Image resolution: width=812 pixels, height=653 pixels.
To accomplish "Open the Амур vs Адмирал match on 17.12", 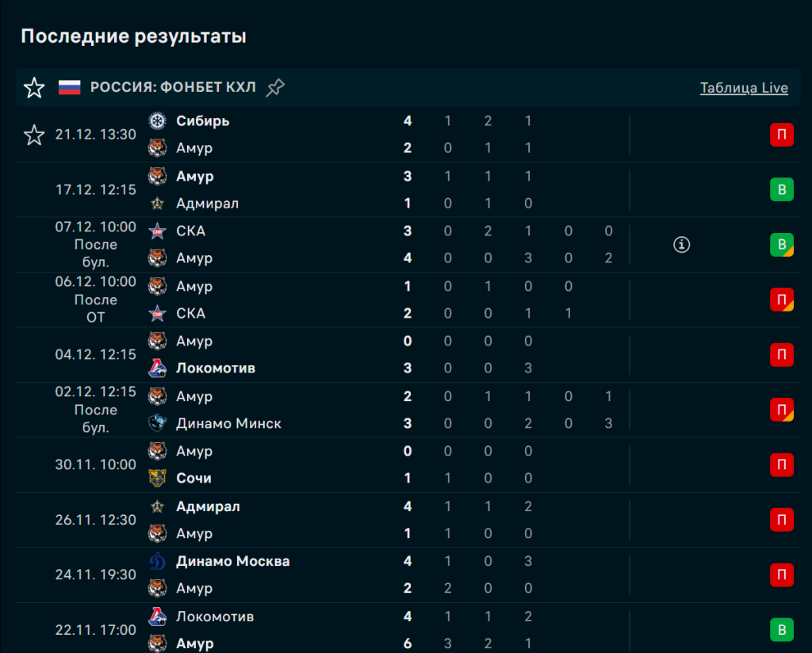I will tap(317, 190).
